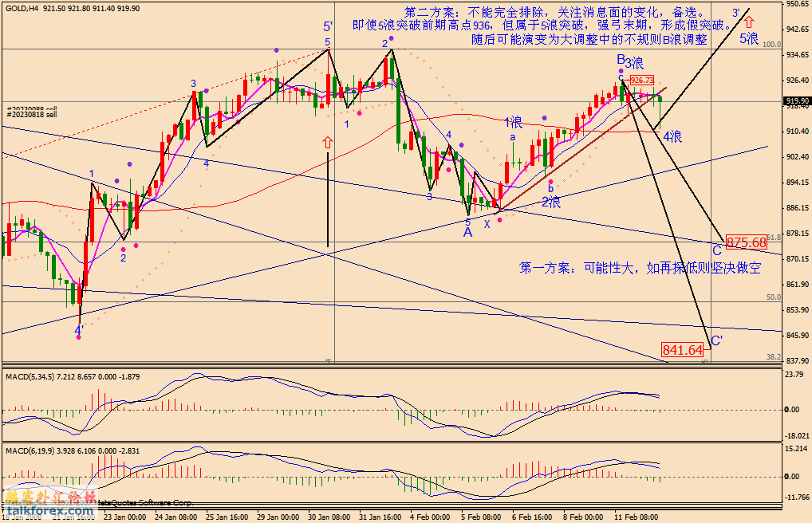
Task: Select the #20230818 sell order label
Action: [32, 115]
